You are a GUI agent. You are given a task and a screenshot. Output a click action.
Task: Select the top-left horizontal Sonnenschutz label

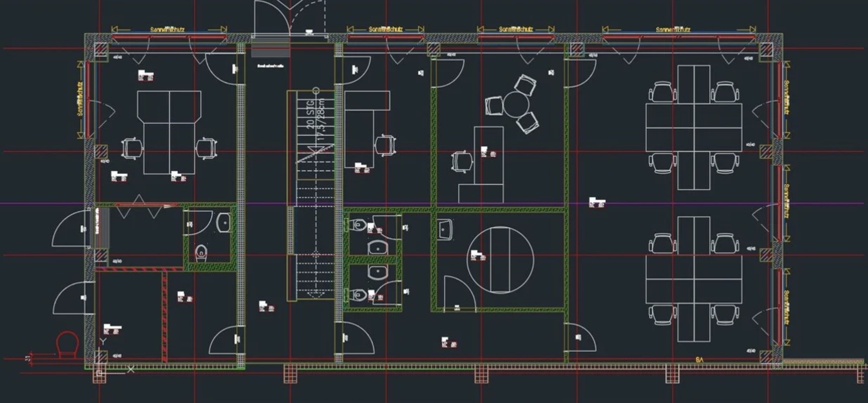pyautogui.click(x=167, y=30)
